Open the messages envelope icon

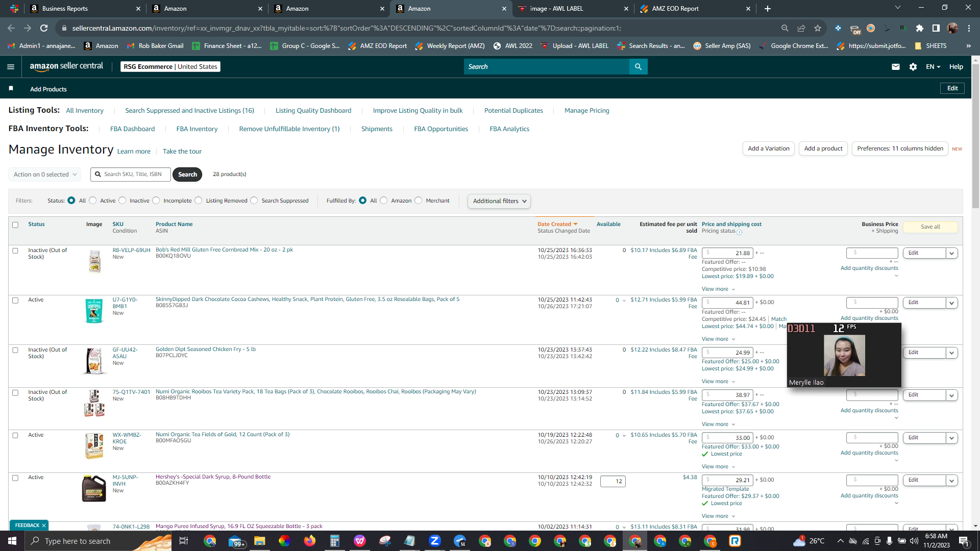(895, 67)
